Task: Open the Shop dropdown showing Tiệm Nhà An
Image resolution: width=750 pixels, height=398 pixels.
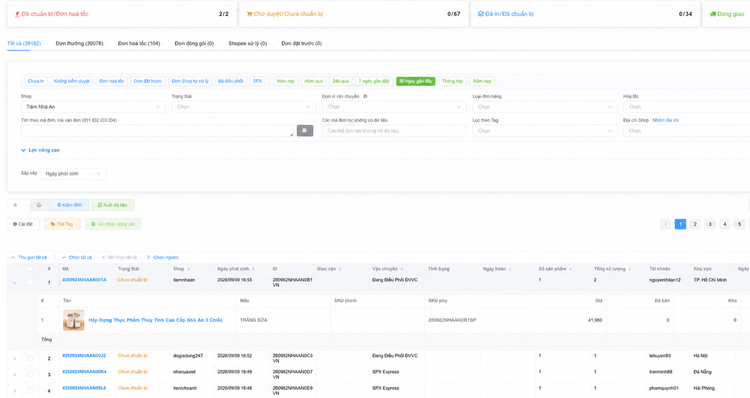Action: click(93, 107)
